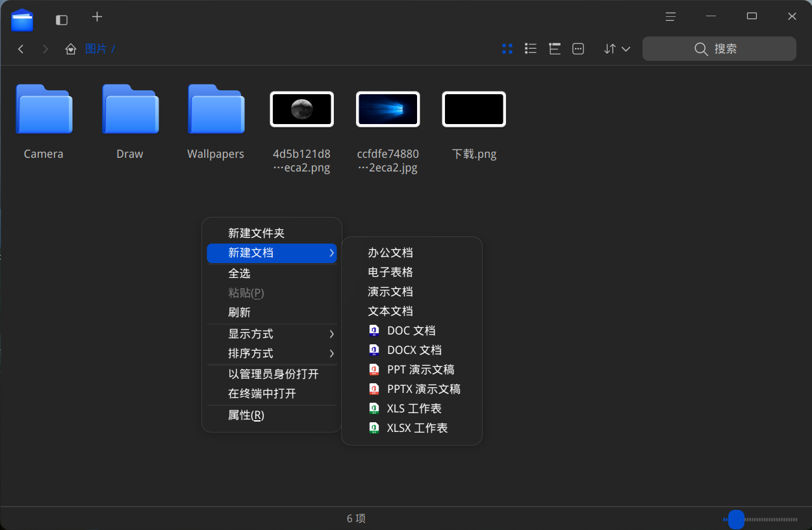The height and width of the screenshot is (530, 812).
Task: Click 图片 in the breadcrumb path
Action: [x=95, y=49]
